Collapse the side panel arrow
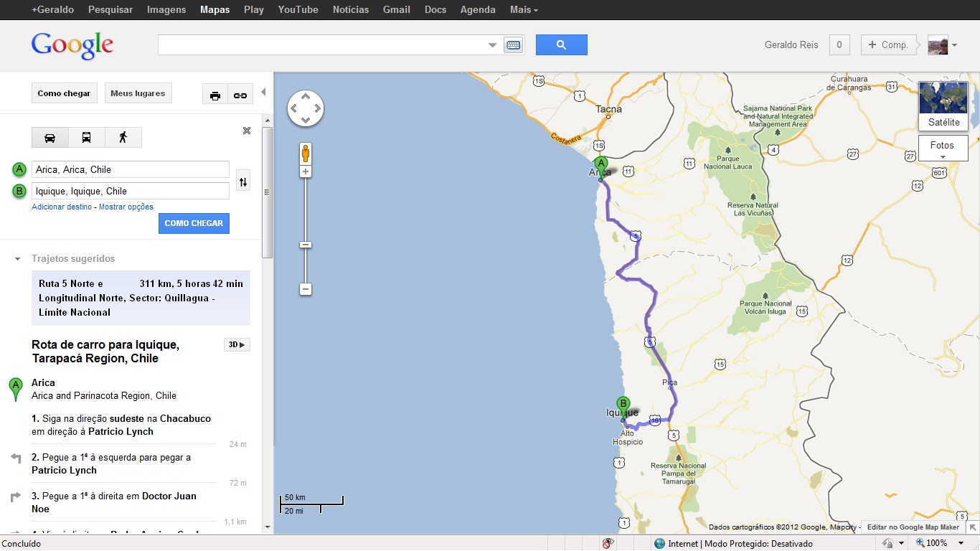Screen dimensions: 980x551 (x=263, y=92)
